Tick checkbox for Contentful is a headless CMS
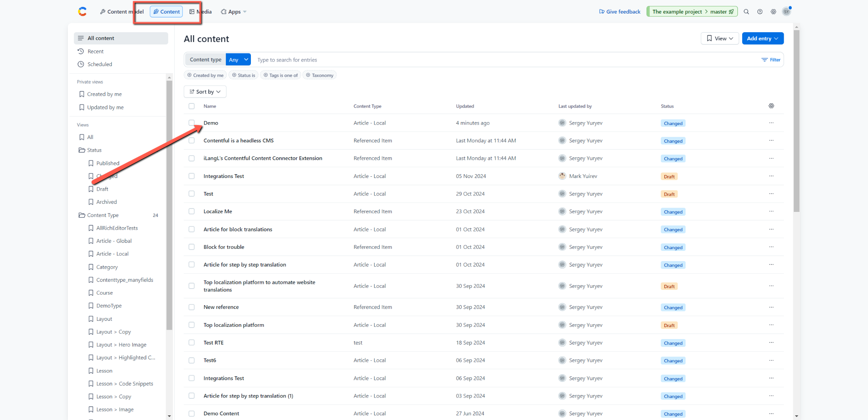 (x=192, y=140)
